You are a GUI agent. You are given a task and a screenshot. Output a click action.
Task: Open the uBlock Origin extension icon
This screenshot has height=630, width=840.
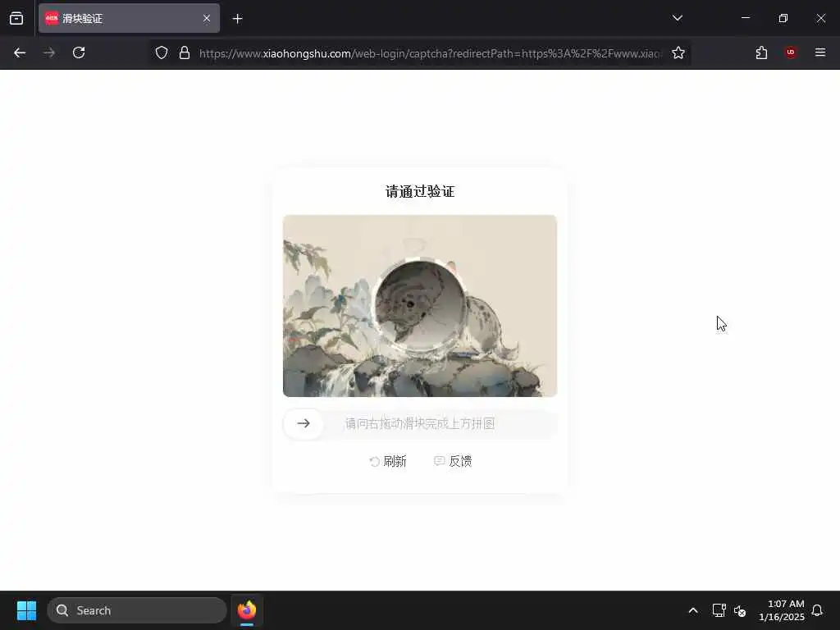point(791,52)
